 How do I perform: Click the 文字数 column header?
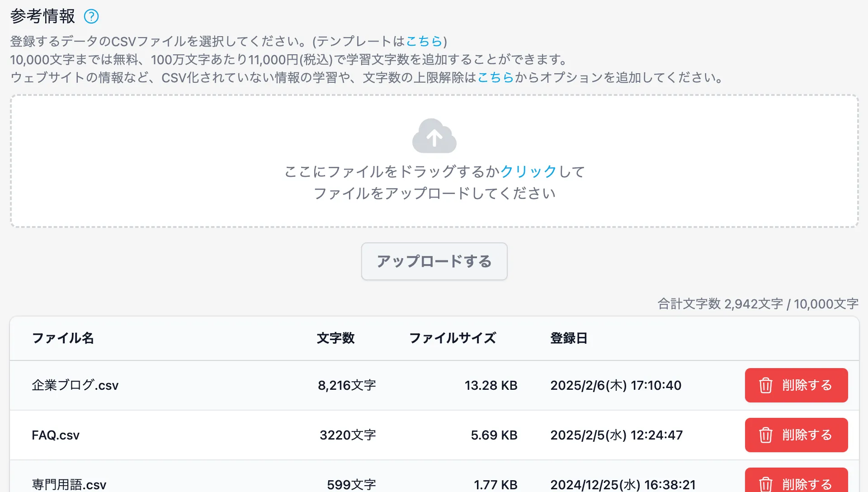336,338
